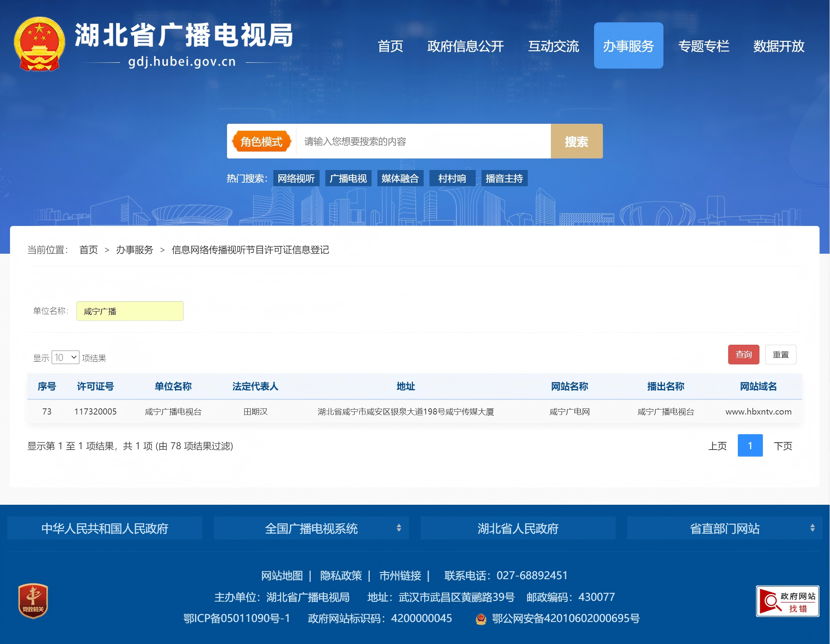Select the 网络视听 hot search tag

coord(296,179)
